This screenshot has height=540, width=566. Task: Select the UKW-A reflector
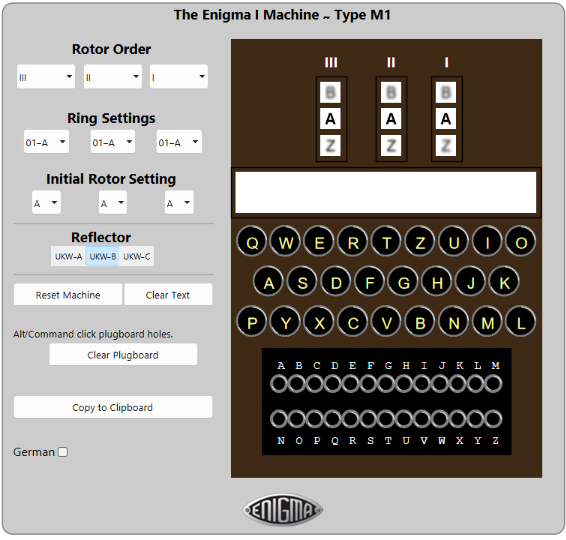68,256
